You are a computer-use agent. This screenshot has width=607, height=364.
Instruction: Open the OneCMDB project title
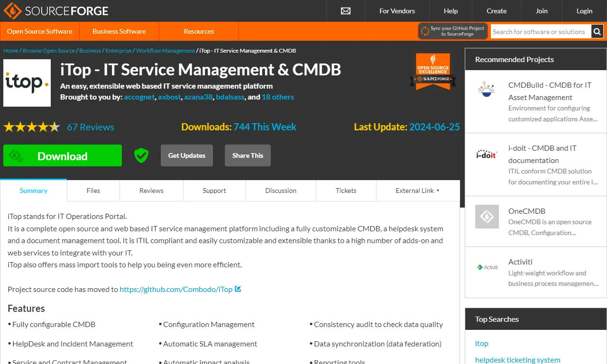527,211
